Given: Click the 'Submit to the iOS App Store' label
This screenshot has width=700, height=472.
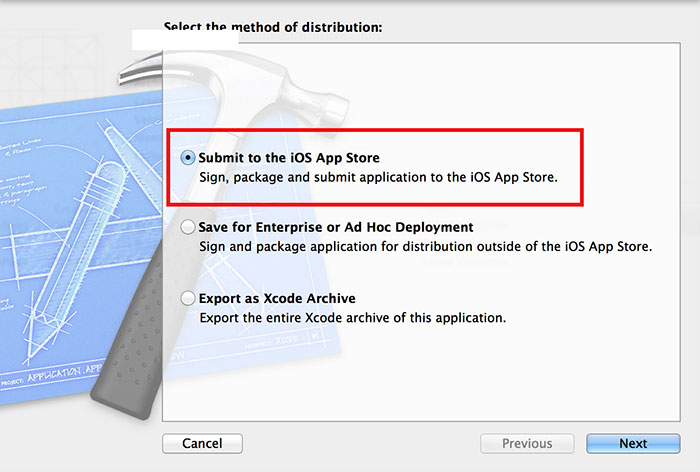Looking at the screenshot, I should (289, 158).
